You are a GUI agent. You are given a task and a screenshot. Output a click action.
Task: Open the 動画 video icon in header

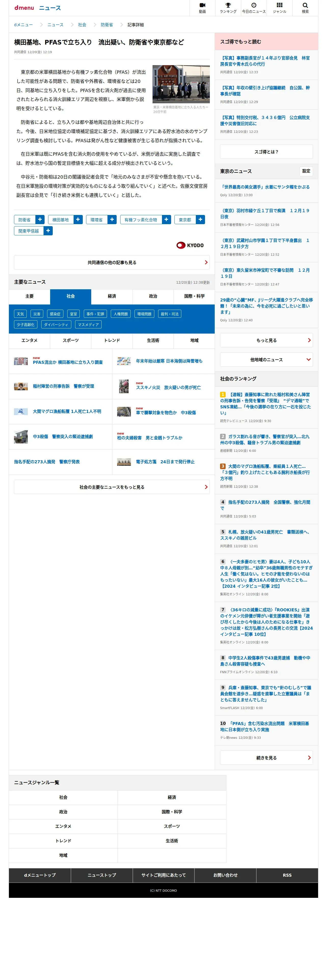pos(202,8)
